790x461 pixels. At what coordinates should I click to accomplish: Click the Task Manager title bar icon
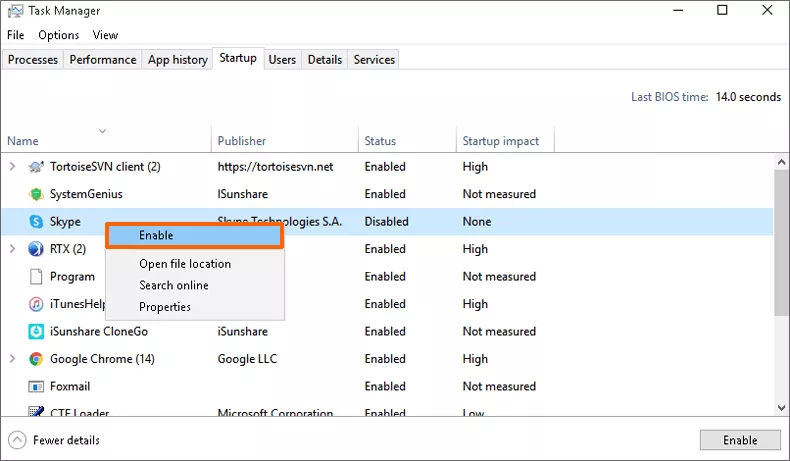tap(16, 11)
